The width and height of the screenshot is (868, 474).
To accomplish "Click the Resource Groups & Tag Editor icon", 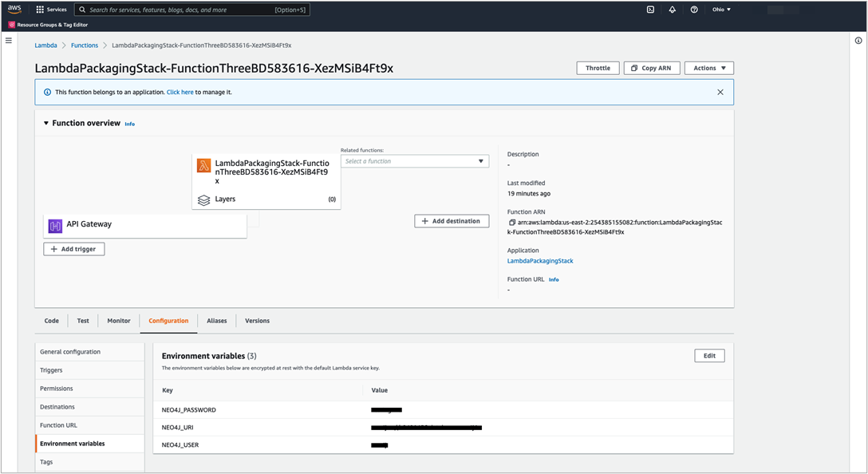I will 12,25.
